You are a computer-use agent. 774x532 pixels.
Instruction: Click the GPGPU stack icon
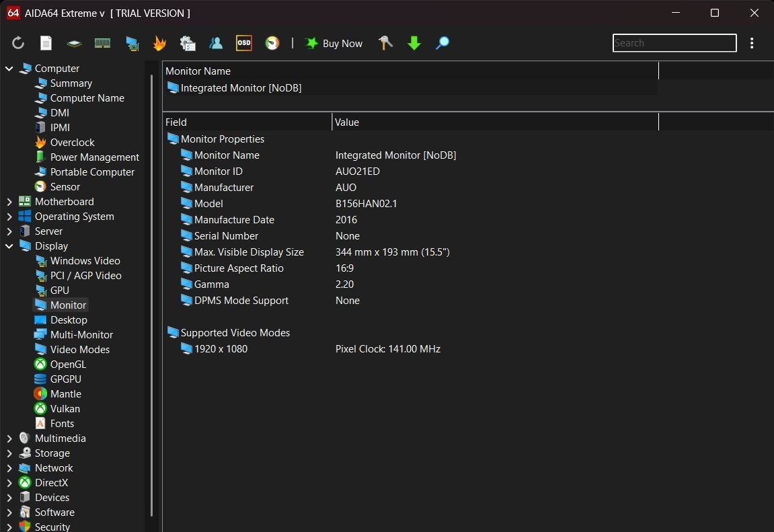40,379
